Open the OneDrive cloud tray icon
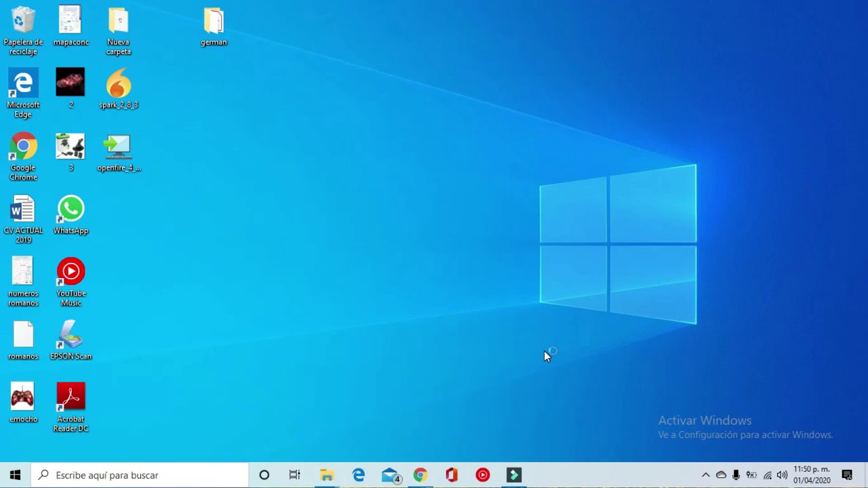The width and height of the screenshot is (868, 488). tap(721, 475)
